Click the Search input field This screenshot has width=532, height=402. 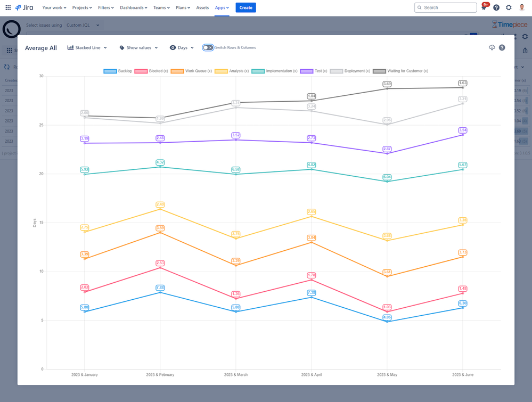pos(446,7)
